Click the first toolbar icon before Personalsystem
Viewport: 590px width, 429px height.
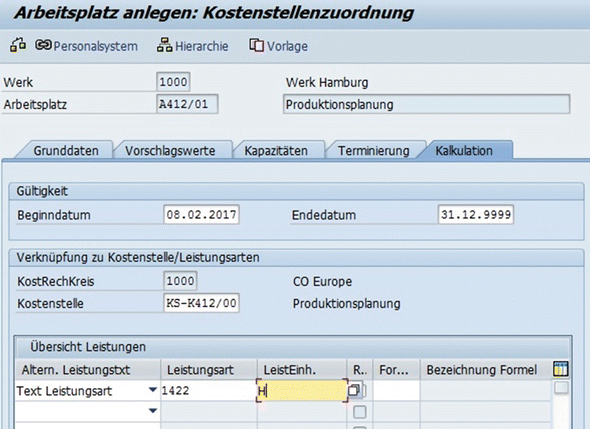point(18,45)
